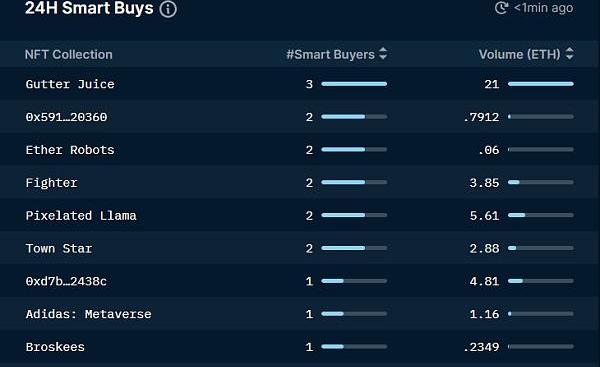Image resolution: width=600 pixels, height=367 pixels.
Task: Click the <1min ago timestamp
Action: click(543, 8)
